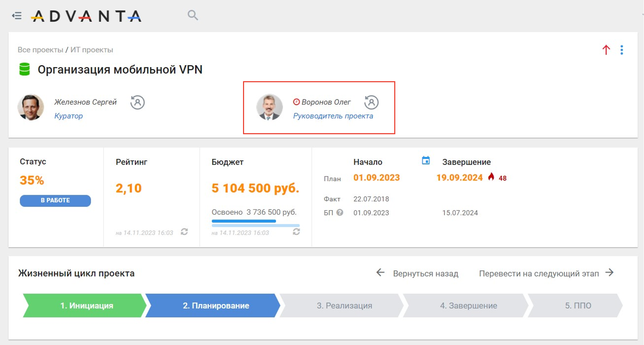Screen dimensions: 644x345
Task: Click the green project database icon
Action: [x=25, y=69]
